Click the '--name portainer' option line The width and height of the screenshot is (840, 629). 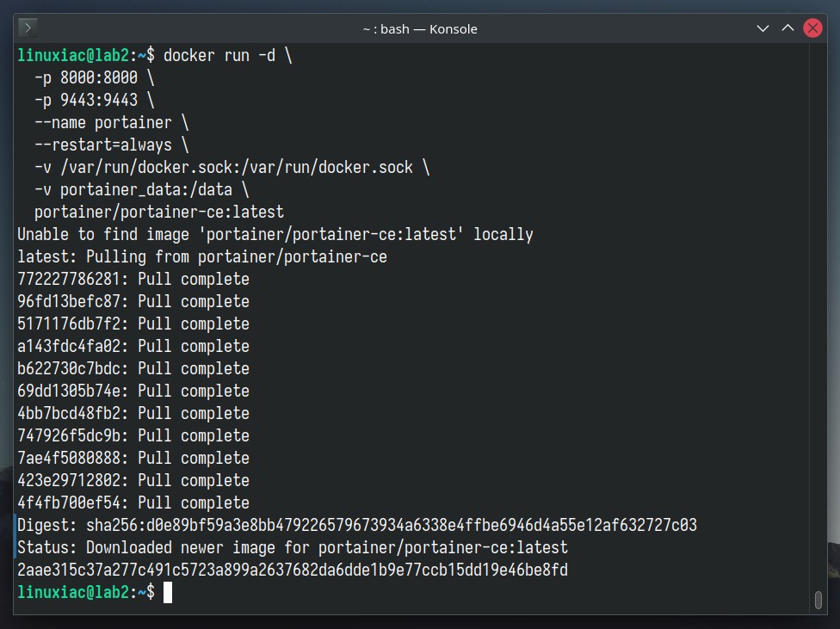(x=103, y=123)
